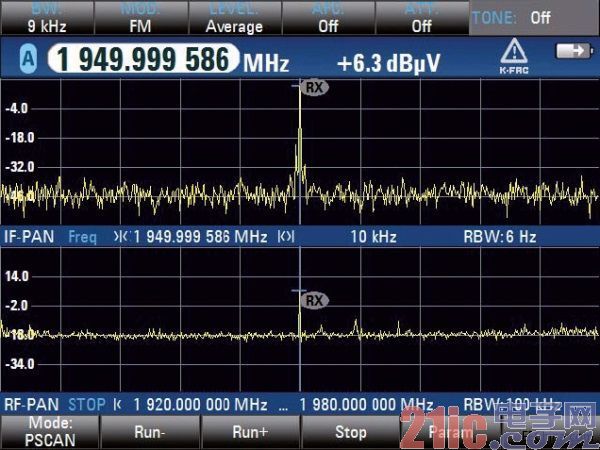Open the MOD FM demodulation selector
Screen dimensions: 600x450
coord(140,19)
